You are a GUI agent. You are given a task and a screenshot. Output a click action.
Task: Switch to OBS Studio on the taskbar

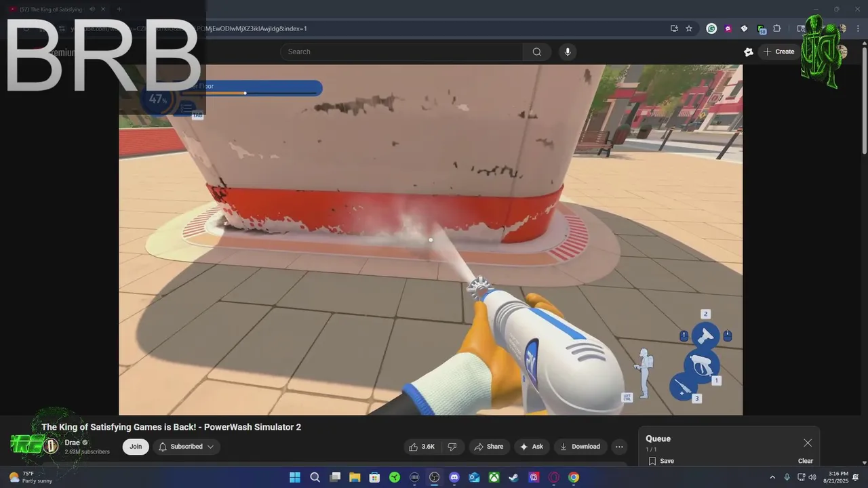point(434,477)
